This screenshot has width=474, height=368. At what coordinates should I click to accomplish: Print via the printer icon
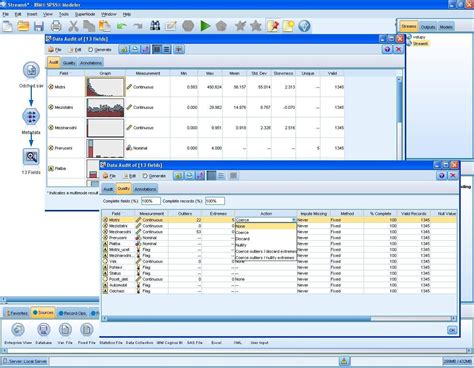click(56, 26)
